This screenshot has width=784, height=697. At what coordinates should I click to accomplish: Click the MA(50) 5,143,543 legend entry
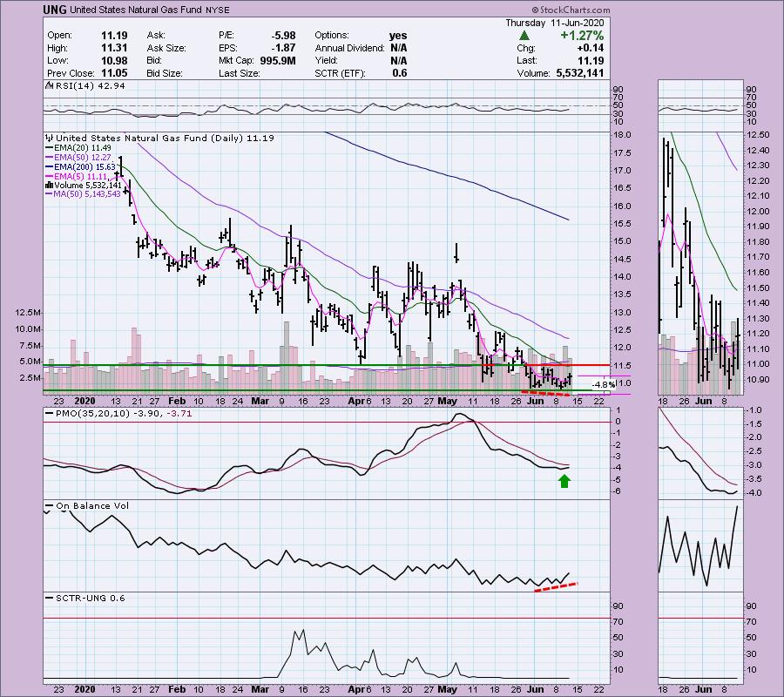(84, 194)
